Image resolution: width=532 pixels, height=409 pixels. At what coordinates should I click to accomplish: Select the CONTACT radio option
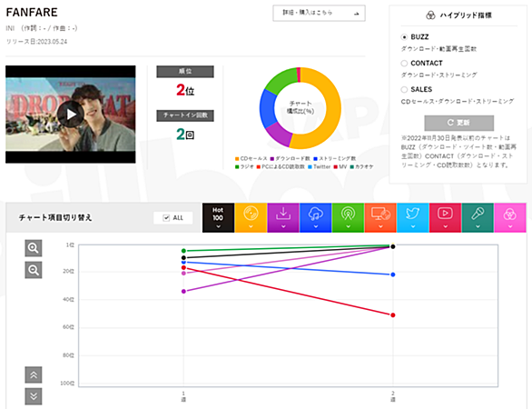click(404, 64)
